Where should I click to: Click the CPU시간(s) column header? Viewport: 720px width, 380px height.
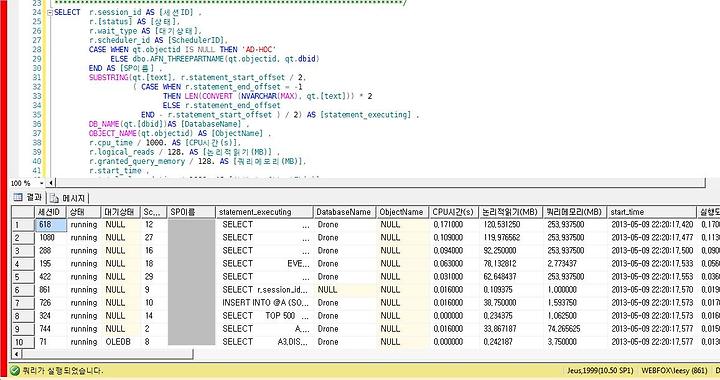click(x=453, y=212)
